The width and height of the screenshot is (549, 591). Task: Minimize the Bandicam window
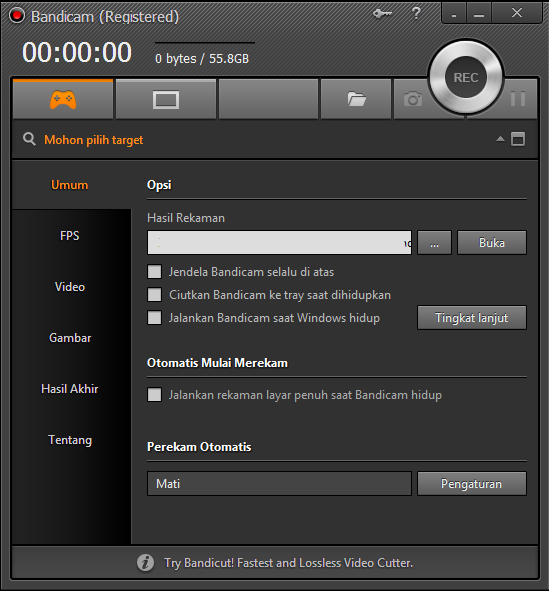(479, 14)
